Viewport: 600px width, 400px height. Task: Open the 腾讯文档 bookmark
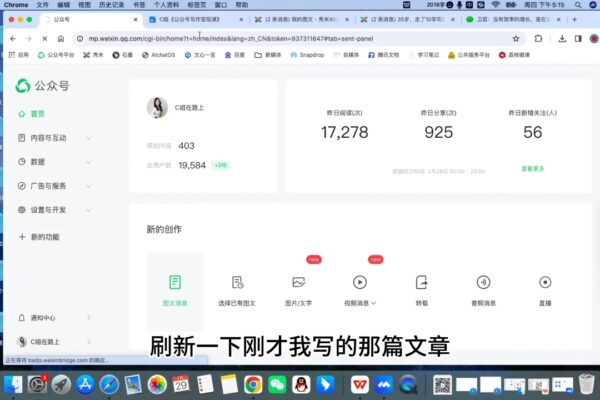click(383, 55)
